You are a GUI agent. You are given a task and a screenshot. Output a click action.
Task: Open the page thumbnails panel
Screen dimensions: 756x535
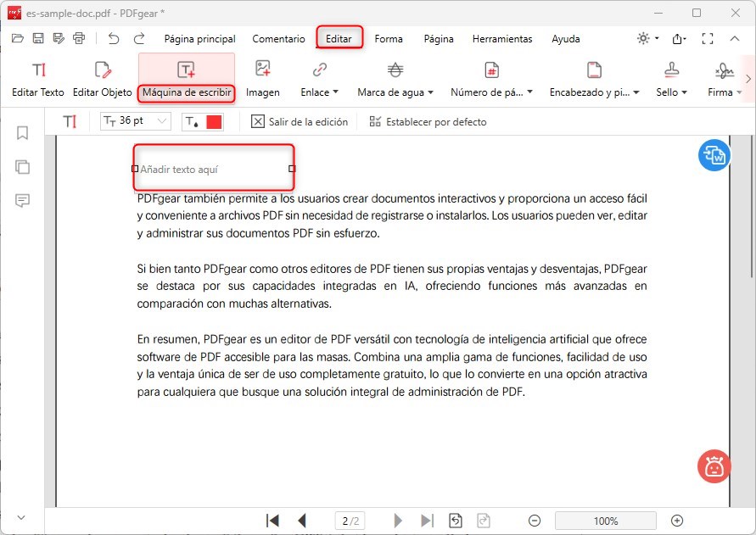[22, 167]
